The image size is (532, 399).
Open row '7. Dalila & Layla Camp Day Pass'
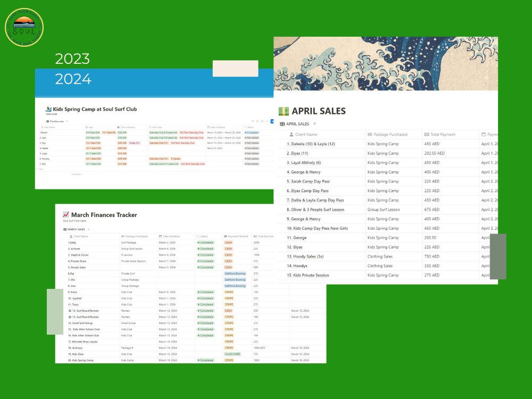[x=315, y=200]
